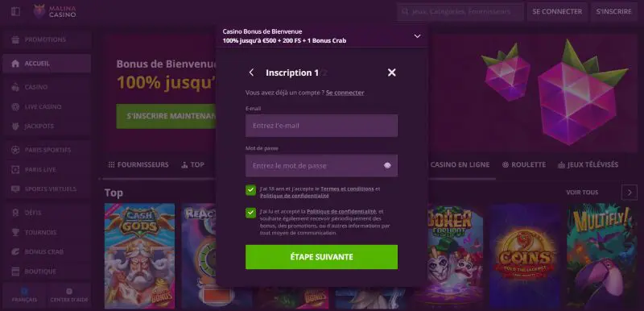Open the Fournisseurs tab

[x=138, y=164]
